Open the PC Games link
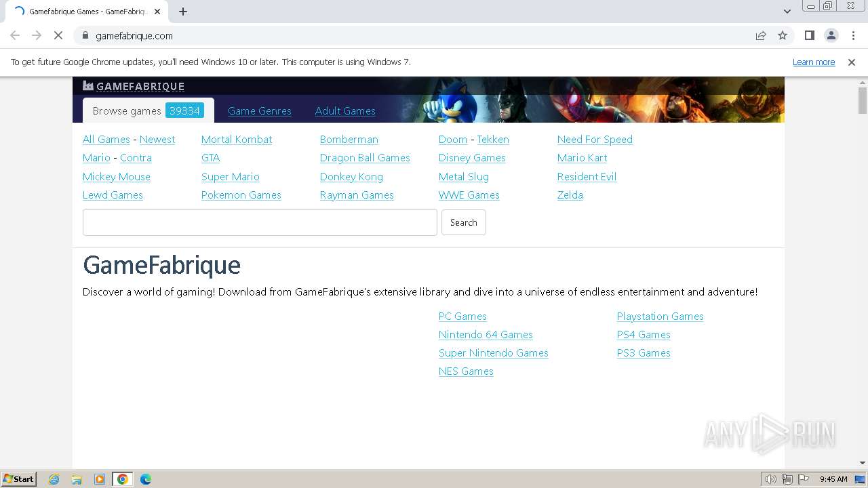868x488 pixels. [x=462, y=317]
